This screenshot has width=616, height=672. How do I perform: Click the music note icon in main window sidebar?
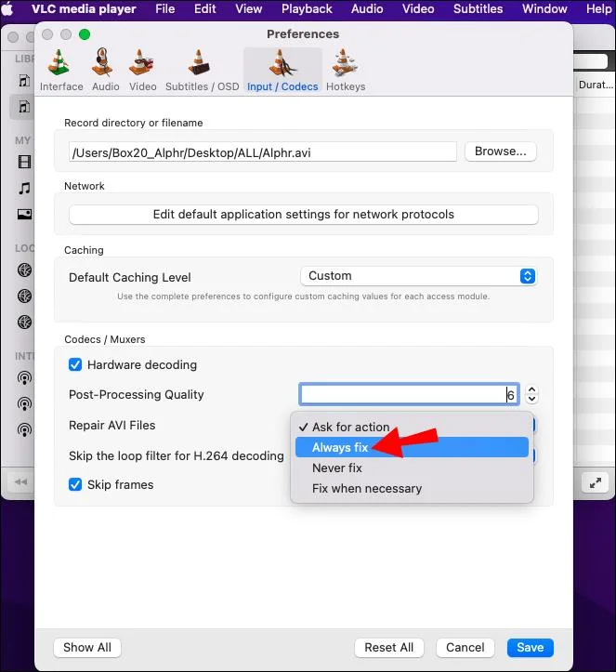pos(24,188)
